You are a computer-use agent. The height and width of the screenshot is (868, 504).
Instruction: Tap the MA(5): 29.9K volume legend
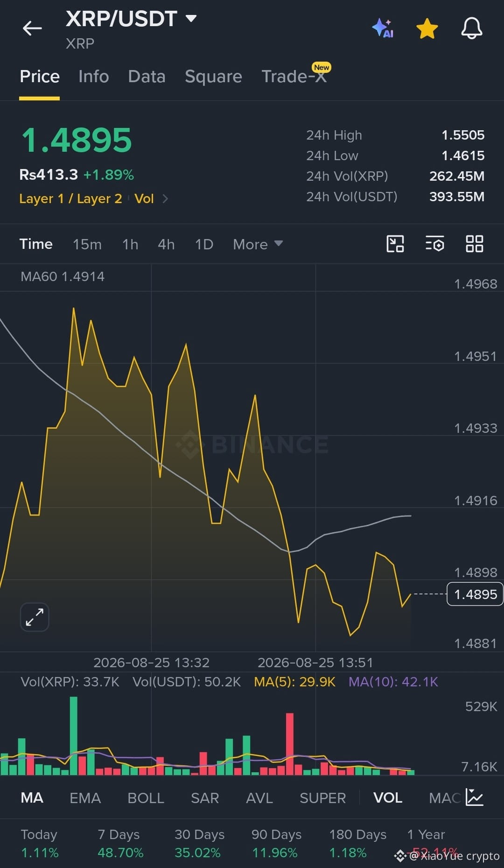click(295, 682)
